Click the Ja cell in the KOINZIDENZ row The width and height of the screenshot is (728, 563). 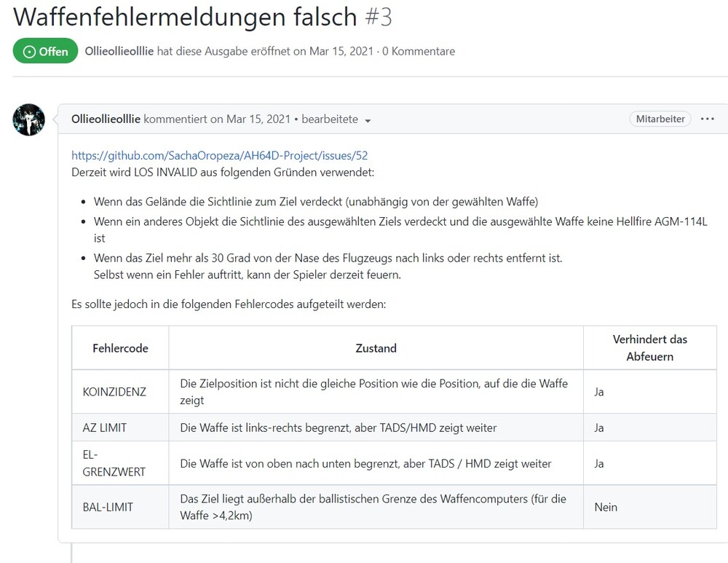pos(650,392)
